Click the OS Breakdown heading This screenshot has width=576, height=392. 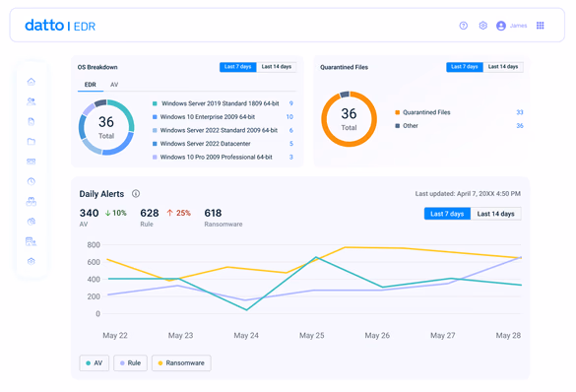97,67
